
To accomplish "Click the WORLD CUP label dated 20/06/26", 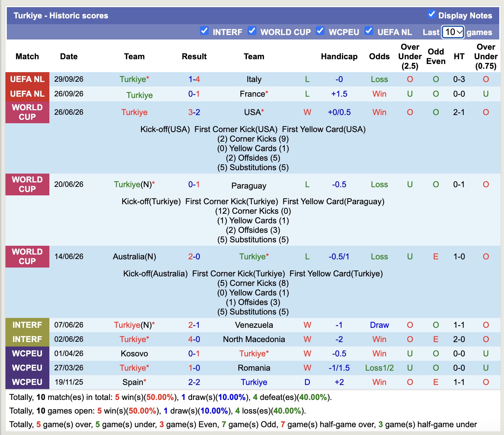I will click(27, 184).
